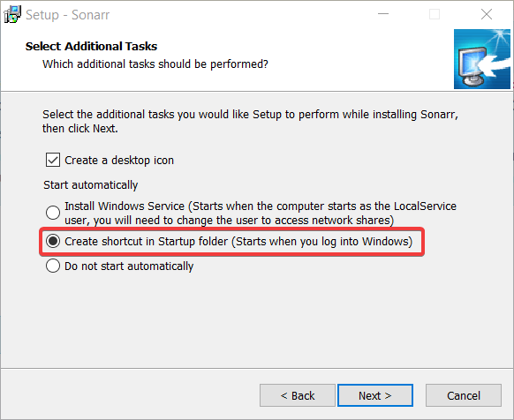Image resolution: width=514 pixels, height=420 pixels.
Task: Click the 'Select Additional Tasks' heading
Action: [x=91, y=46]
